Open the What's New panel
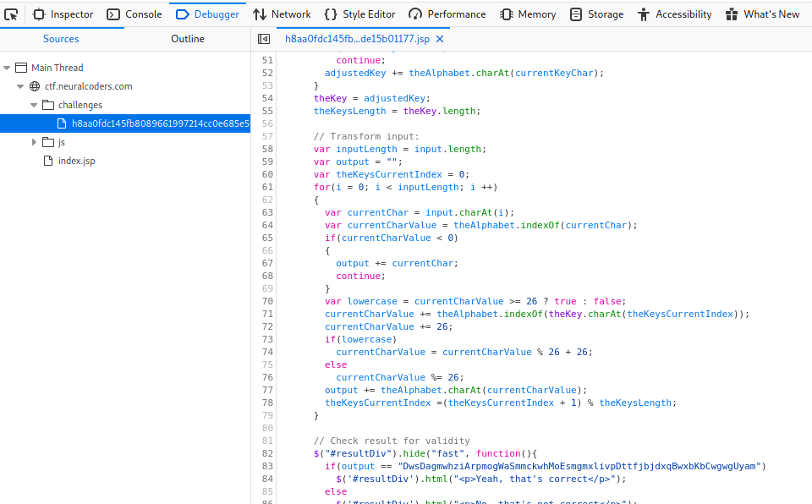Image resolution: width=812 pixels, height=504 pixels. 762,14
